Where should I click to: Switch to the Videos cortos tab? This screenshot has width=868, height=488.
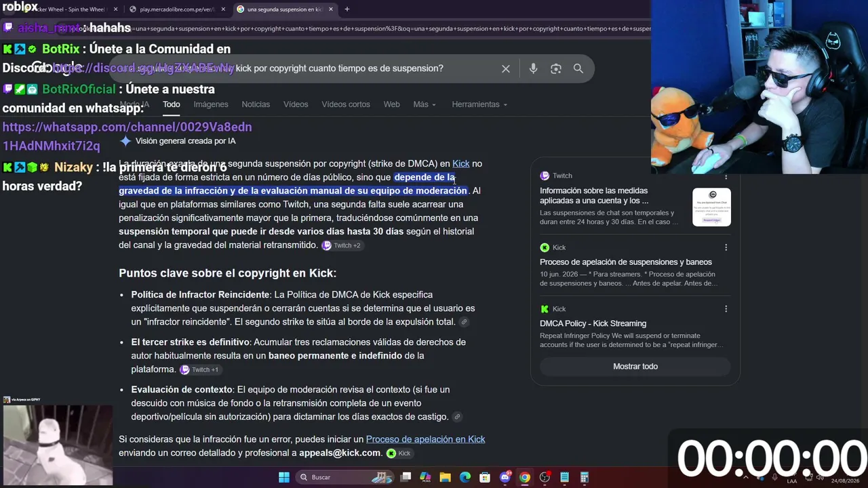(346, 104)
